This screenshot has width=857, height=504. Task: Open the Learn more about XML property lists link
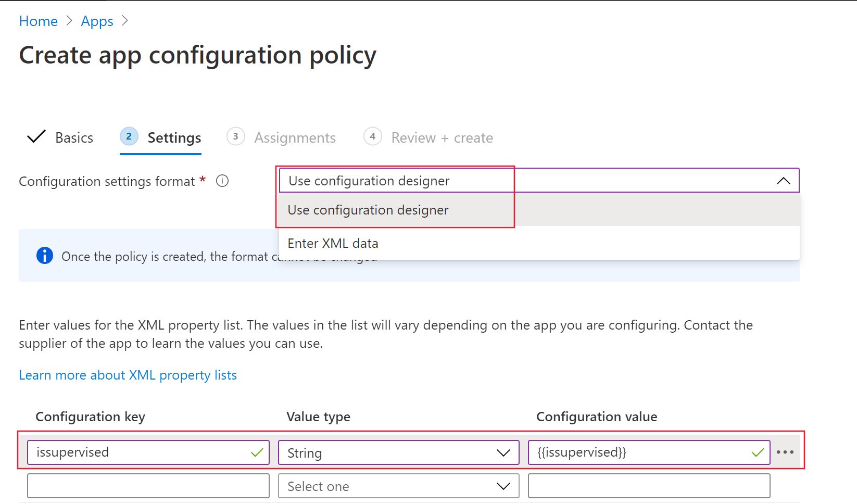pyautogui.click(x=128, y=375)
